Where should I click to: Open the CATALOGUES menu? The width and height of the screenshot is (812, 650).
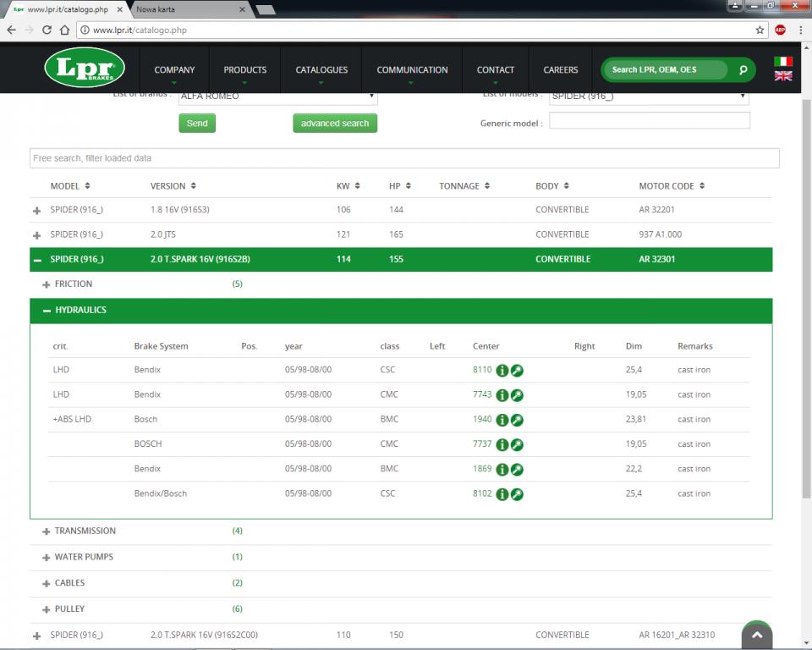coord(321,70)
